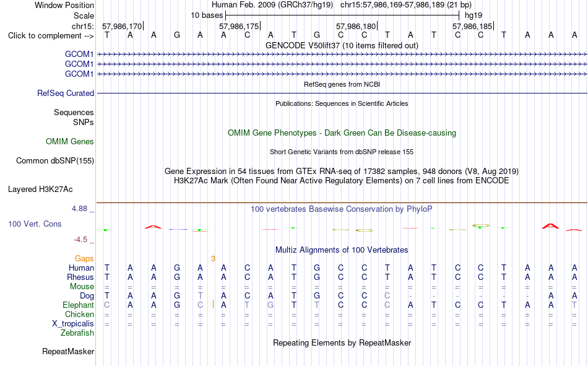Click the GENCODE V50lift37 track title
The height and width of the screenshot is (366, 588).
pos(342,45)
